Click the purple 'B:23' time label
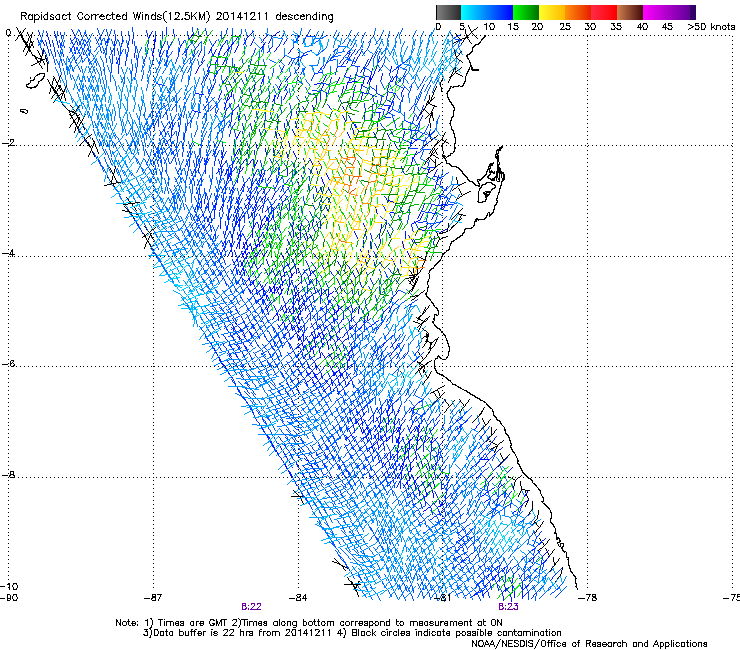The height and width of the screenshot is (650, 740). click(508, 607)
